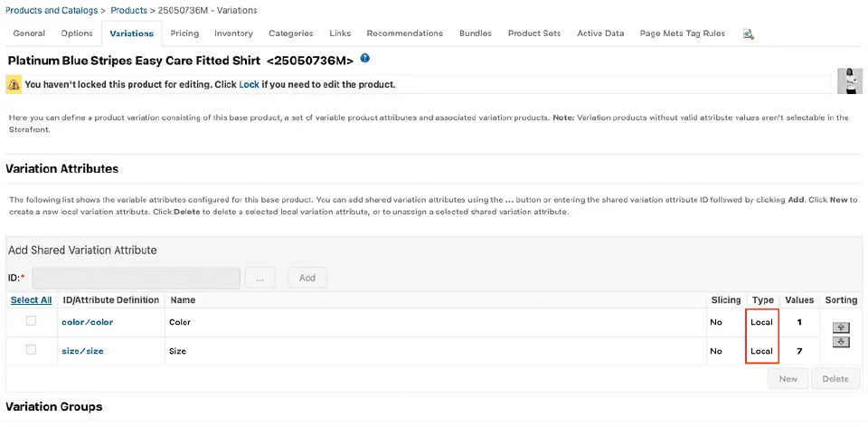This screenshot has height=427, width=868.
Task: Open the product thumbnail image
Action: pyautogui.click(x=850, y=81)
